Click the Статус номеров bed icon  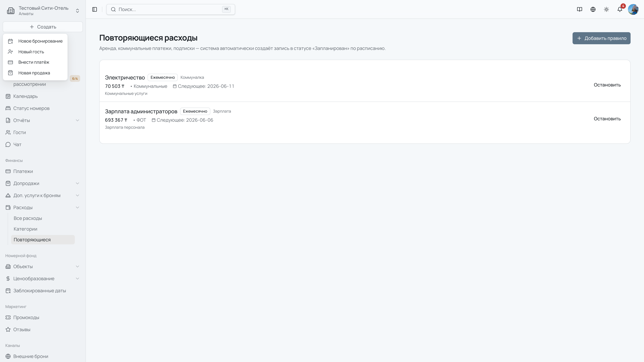(8, 108)
